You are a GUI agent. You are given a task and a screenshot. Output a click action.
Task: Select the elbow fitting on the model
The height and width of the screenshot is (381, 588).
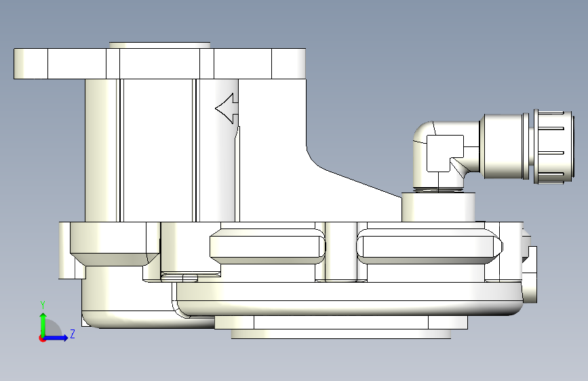(446, 156)
